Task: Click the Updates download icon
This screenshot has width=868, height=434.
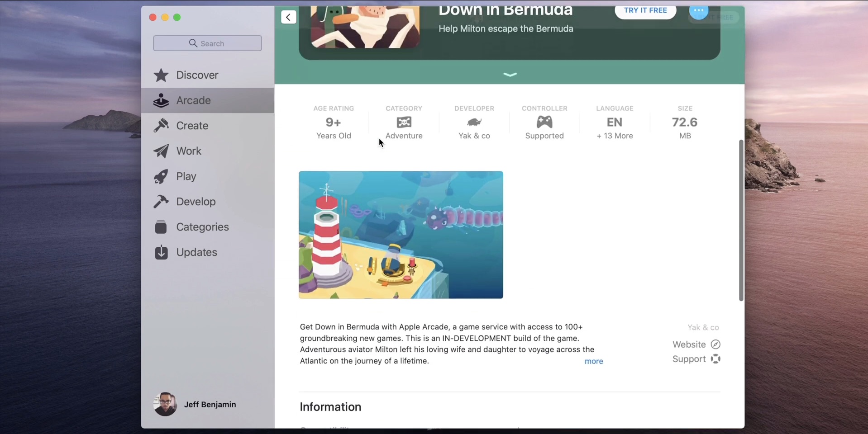Action: click(x=161, y=252)
